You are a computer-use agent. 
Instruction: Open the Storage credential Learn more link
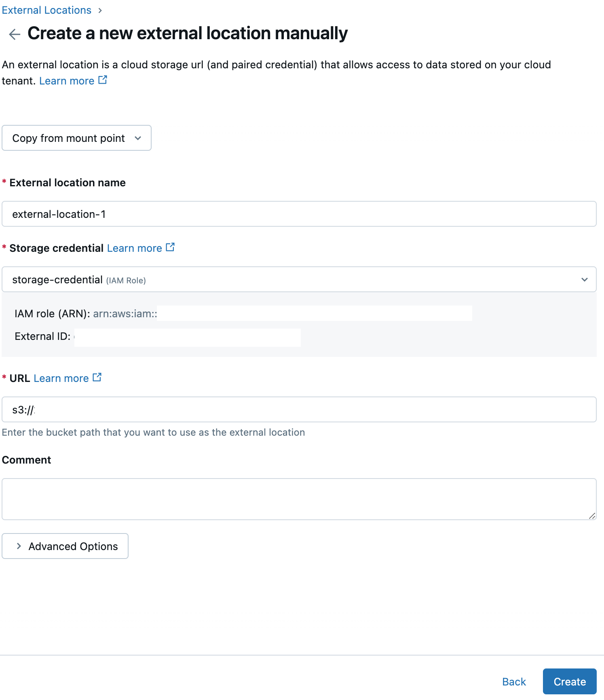pos(135,248)
